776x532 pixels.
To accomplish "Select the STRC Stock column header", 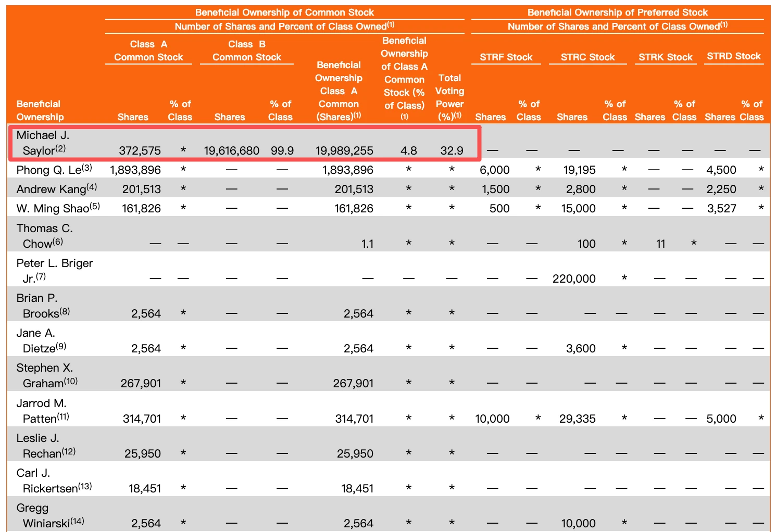I will click(588, 57).
